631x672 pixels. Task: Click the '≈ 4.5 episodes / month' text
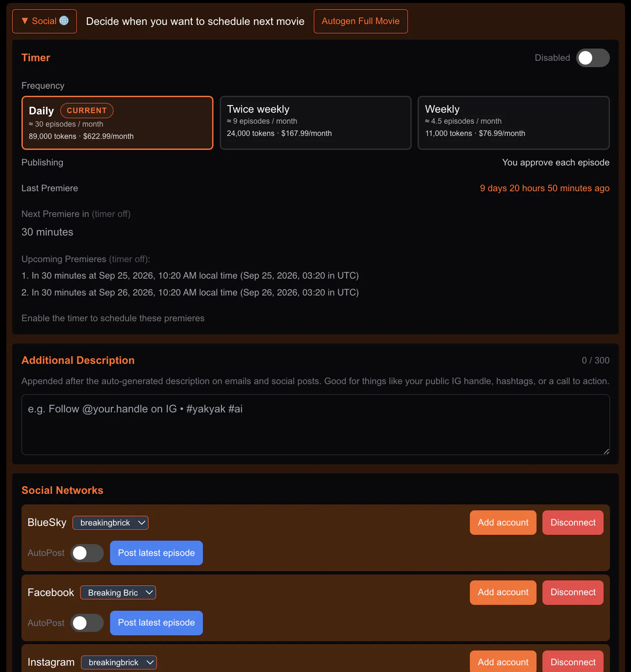(x=463, y=121)
